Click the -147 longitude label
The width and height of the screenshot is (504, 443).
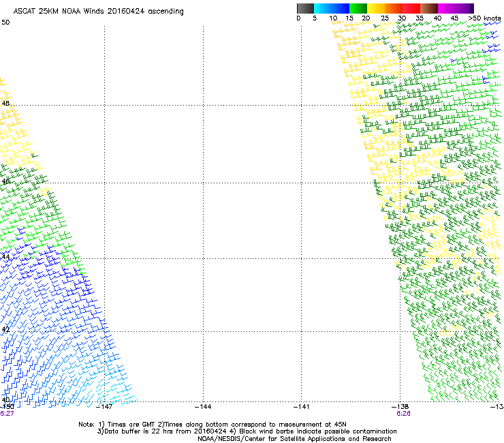[104, 407]
